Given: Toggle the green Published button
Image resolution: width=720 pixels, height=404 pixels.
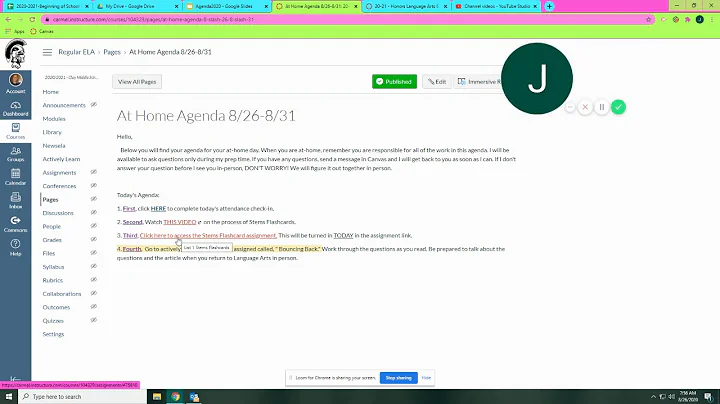Looking at the screenshot, I should pyautogui.click(x=394, y=82).
